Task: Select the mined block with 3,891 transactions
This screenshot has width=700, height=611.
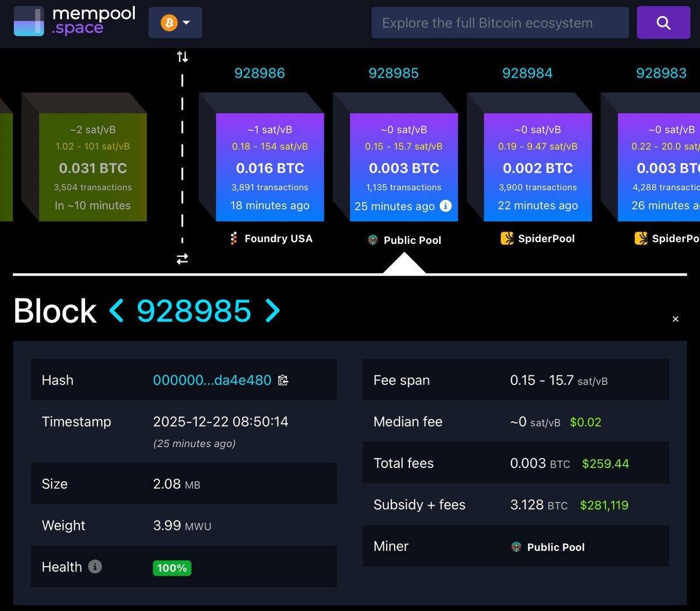Action: click(x=270, y=167)
